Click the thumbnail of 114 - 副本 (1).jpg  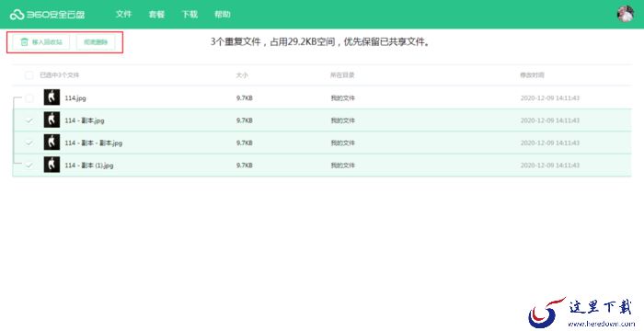(52, 165)
